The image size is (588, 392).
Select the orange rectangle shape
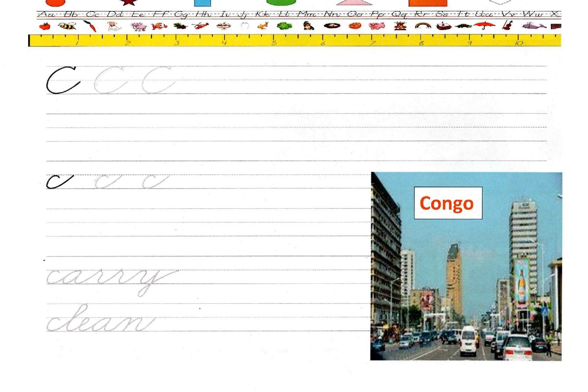pos(428,3)
